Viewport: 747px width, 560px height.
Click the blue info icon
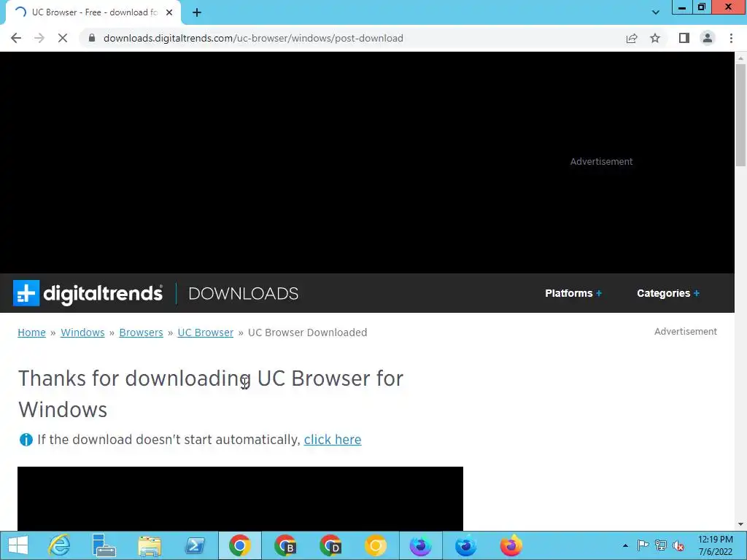(26, 440)
